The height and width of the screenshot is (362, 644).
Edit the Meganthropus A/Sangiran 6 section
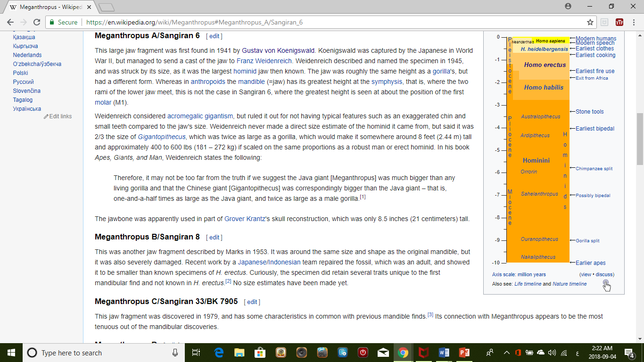click(214, 36)
